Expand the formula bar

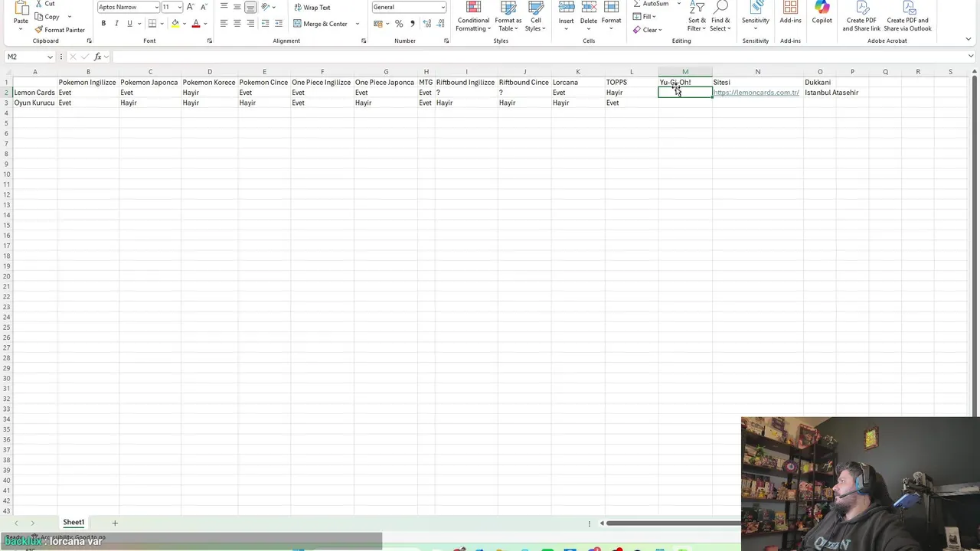971,57
